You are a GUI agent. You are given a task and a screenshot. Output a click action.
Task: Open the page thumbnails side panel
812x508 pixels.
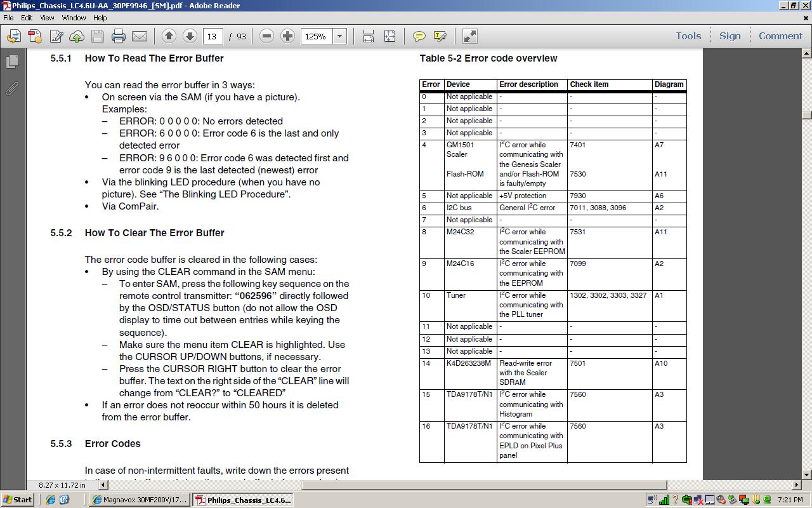12,62
